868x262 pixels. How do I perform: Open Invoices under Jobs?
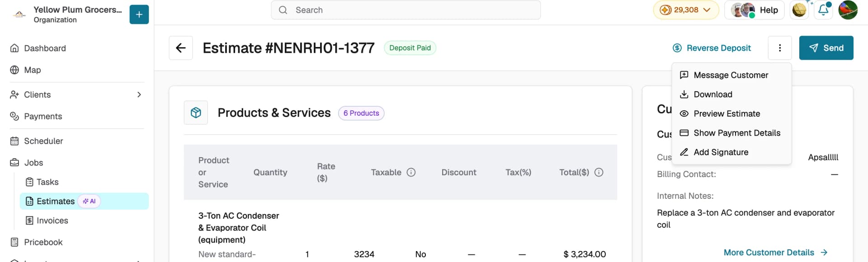point(52,220)
